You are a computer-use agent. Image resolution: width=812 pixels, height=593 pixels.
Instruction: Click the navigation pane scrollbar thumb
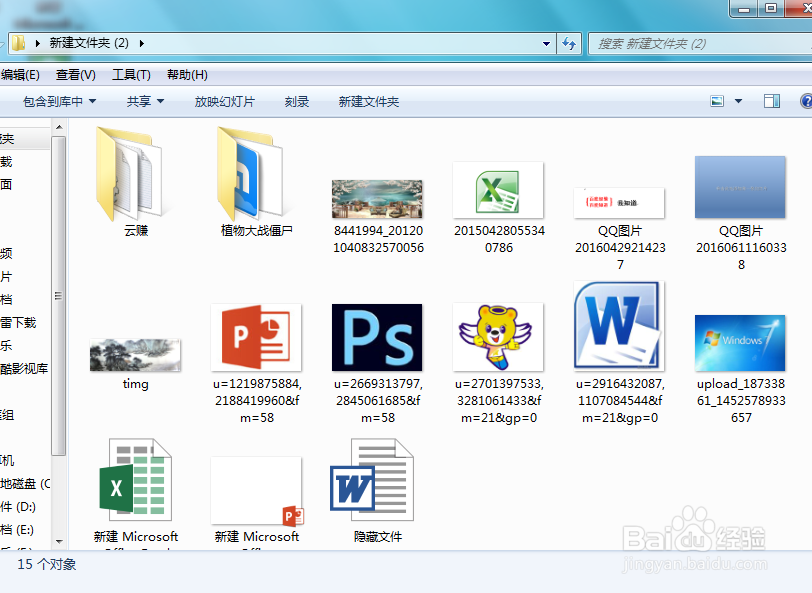tap(59, 296)
